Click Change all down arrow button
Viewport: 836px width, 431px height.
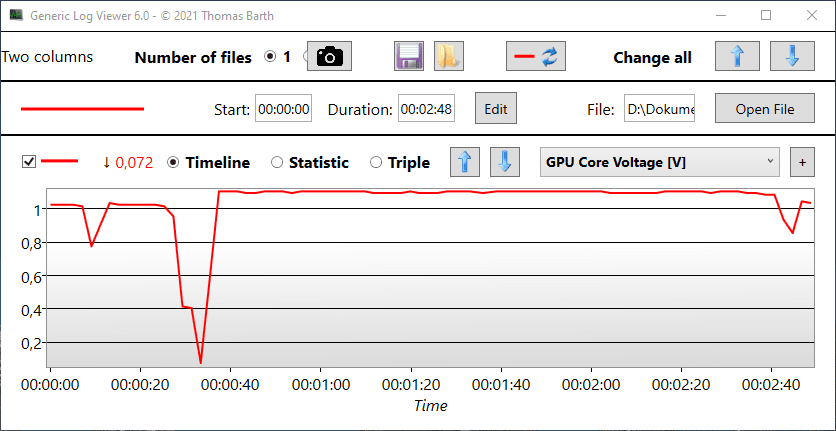pos(792,56)
